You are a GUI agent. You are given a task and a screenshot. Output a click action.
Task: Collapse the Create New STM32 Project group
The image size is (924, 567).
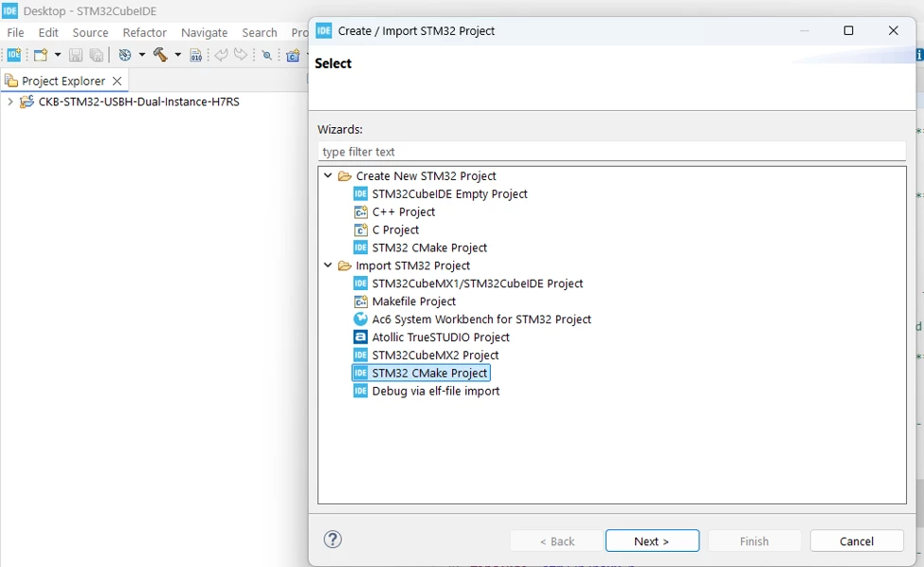tap(328, 175)
